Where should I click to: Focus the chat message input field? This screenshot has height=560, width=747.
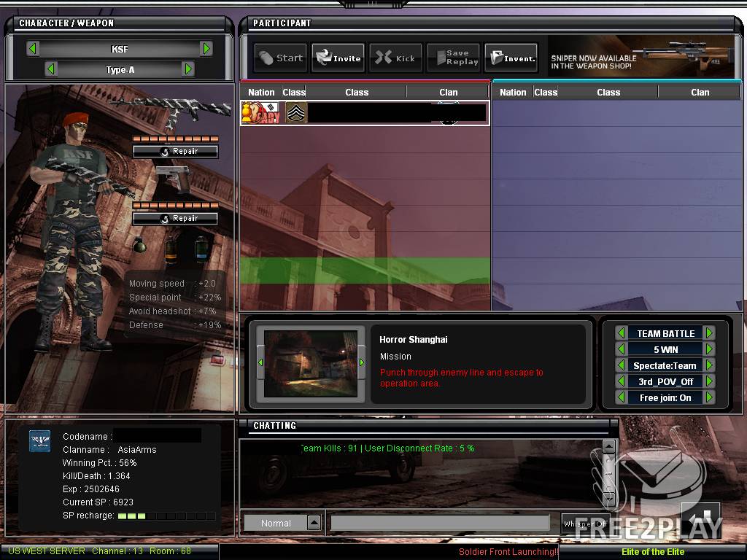click(x=440, y=523)
